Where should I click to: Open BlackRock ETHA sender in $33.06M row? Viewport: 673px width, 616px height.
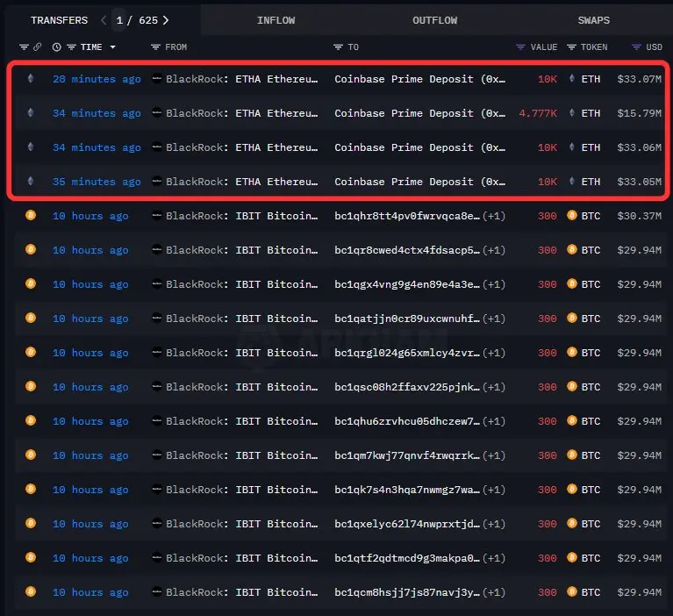242,147
